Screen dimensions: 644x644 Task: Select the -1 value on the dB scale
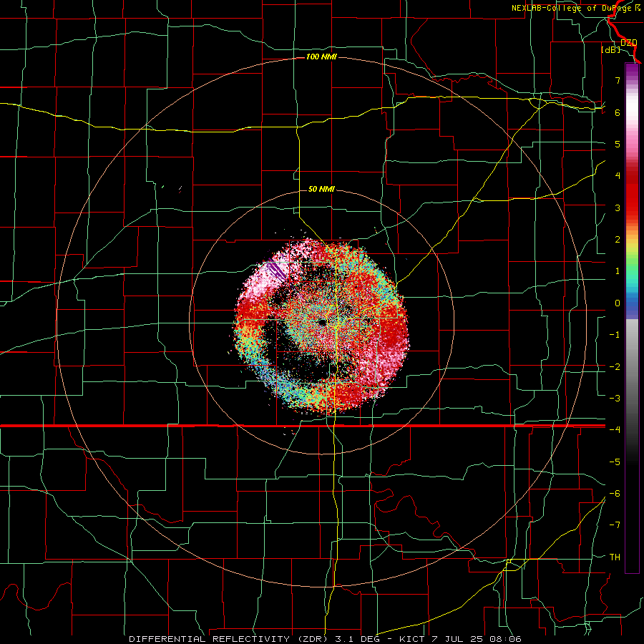[x=615, y=335]
